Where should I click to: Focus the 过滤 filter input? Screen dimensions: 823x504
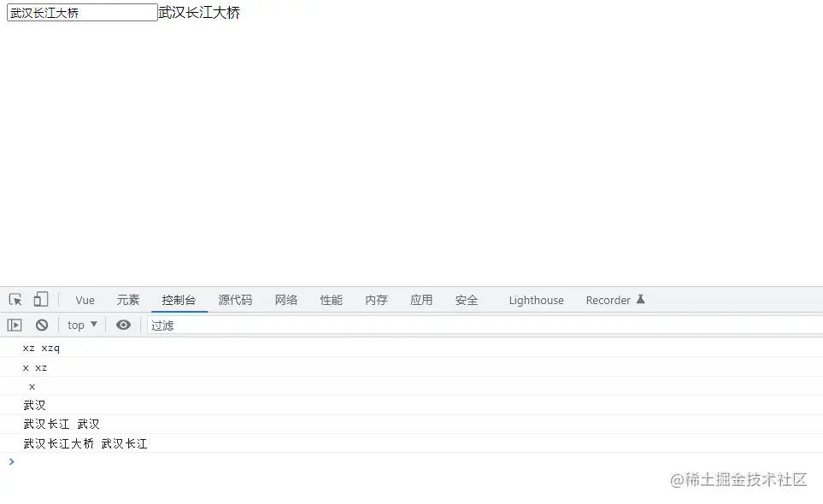point(485,325)
